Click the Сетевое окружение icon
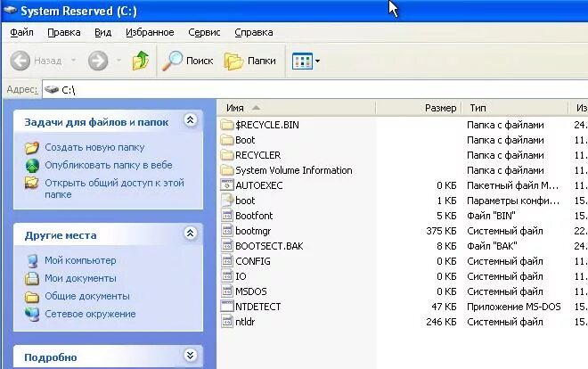The height and width of the screenshot is (369, 588). (32, 315)
